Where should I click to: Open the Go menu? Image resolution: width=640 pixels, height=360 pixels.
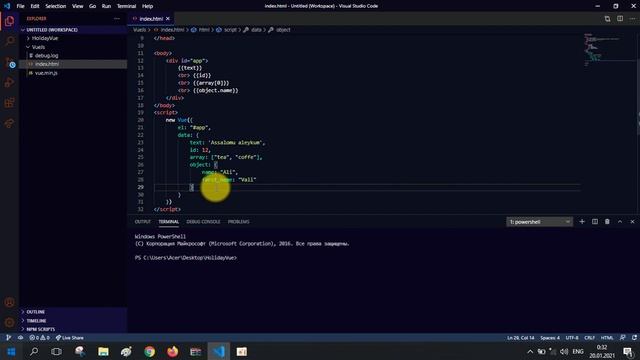point(93,6)
